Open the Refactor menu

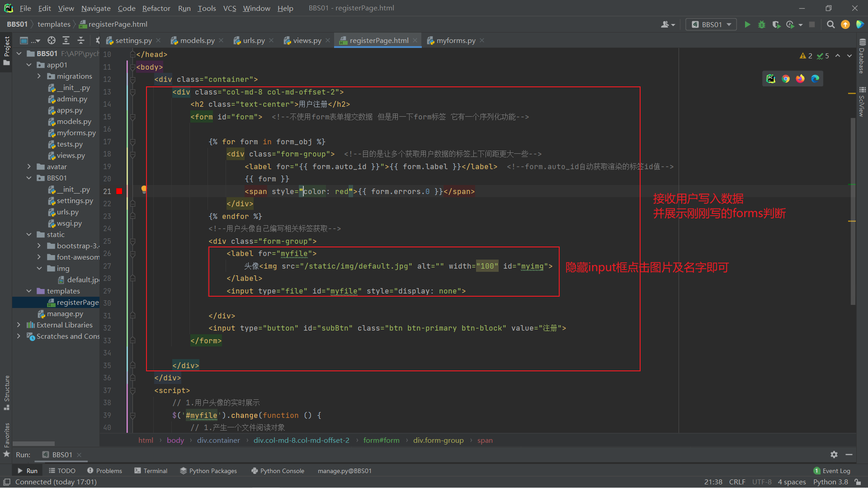pyautogui.click(x=156, y=8)
